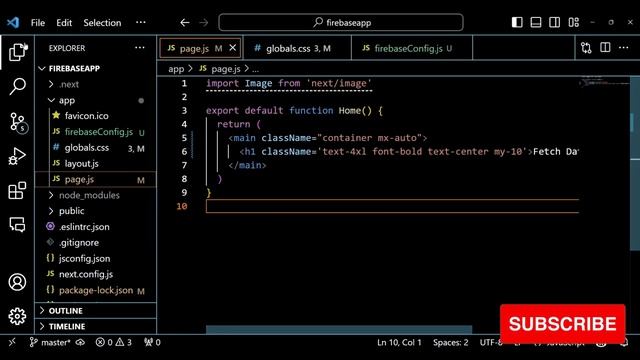Toggle the primary side bar layout icon
Screen dimensions: 640x360
pyautogui.click(x=517, y=22)
